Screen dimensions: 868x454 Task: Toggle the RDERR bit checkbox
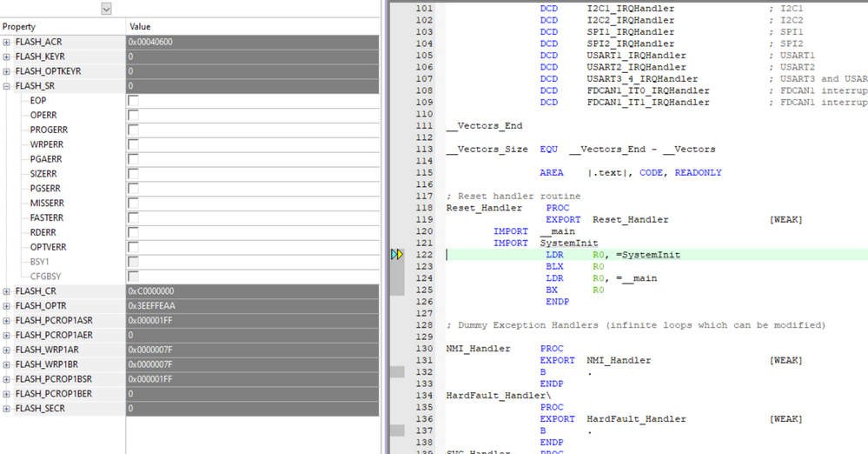[134, 233]
